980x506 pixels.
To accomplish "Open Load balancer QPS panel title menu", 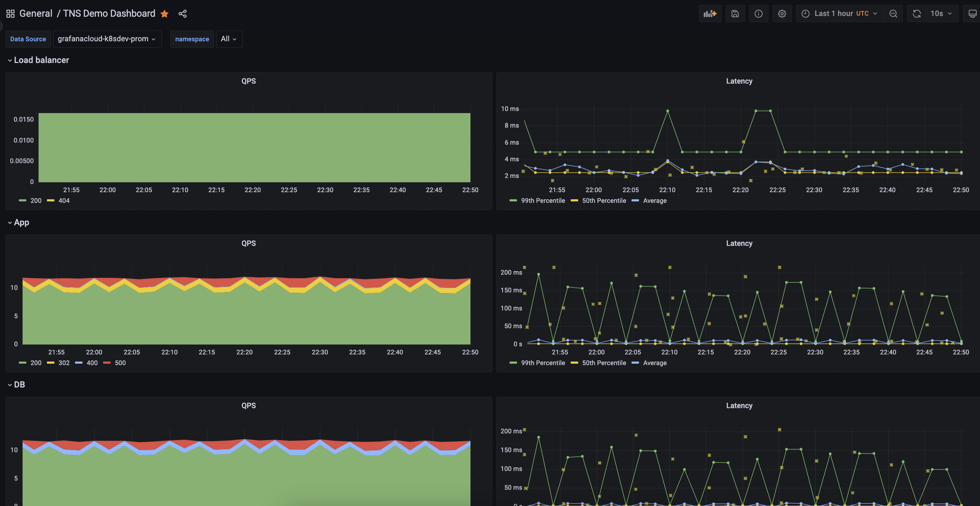I will (249, 81).
